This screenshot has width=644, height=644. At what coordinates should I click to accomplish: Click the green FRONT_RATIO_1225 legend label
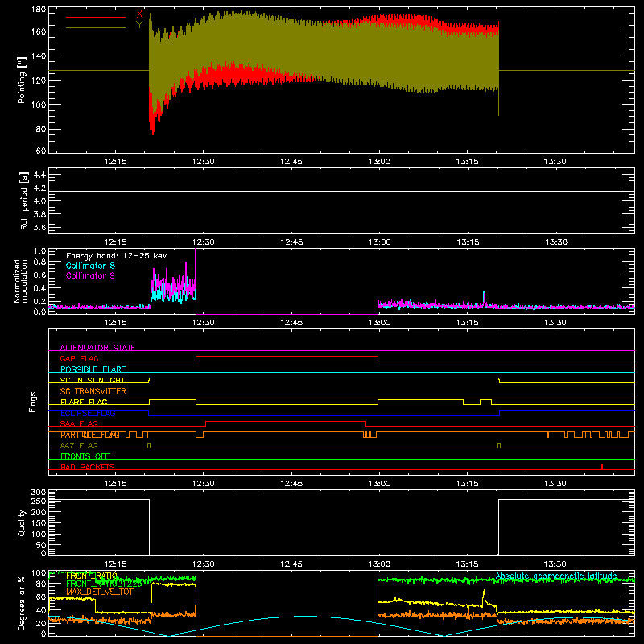pos(104,584)
